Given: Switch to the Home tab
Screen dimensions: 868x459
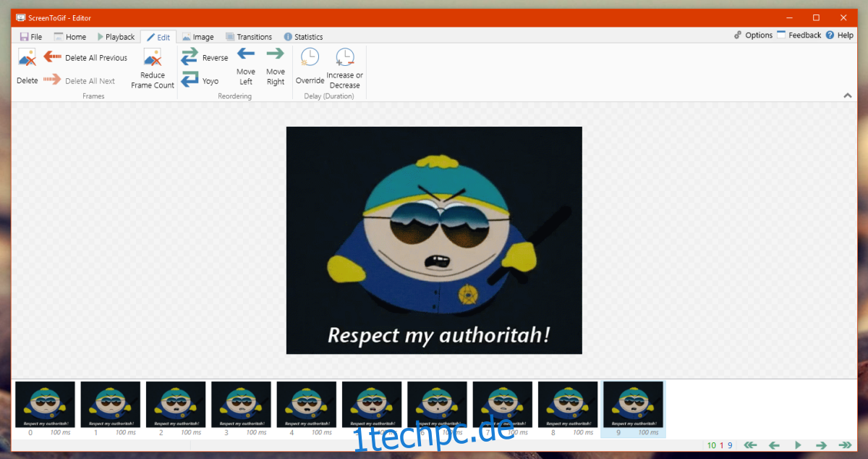Looking at the screenshot, I should click(69, 37).
